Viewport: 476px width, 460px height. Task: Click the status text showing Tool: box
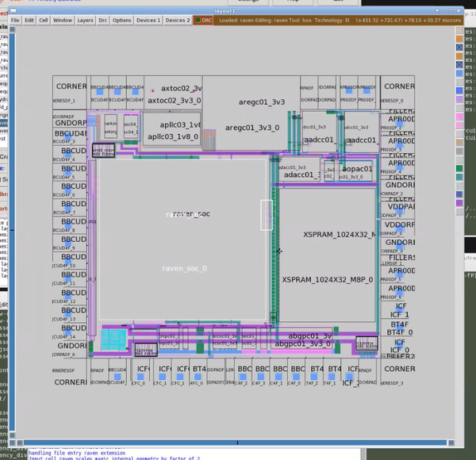pyautogui.click(x=298, y=21)
